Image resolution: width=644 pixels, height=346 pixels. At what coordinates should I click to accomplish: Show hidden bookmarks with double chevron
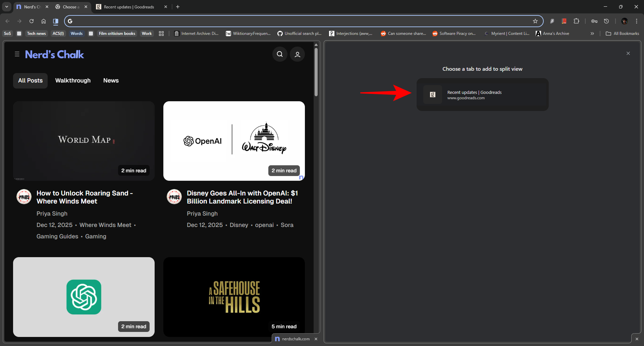[x=592, y=34]
